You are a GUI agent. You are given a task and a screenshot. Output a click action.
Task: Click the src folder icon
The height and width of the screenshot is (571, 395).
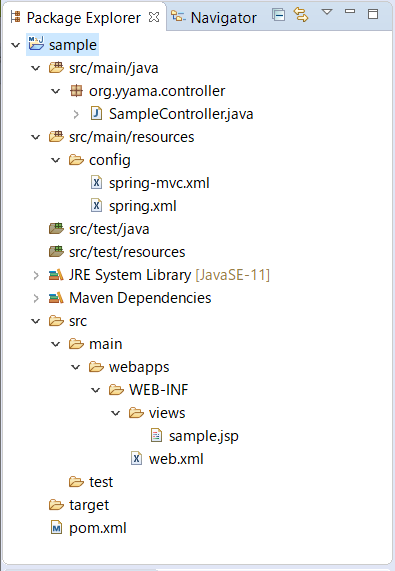point(56,321)
